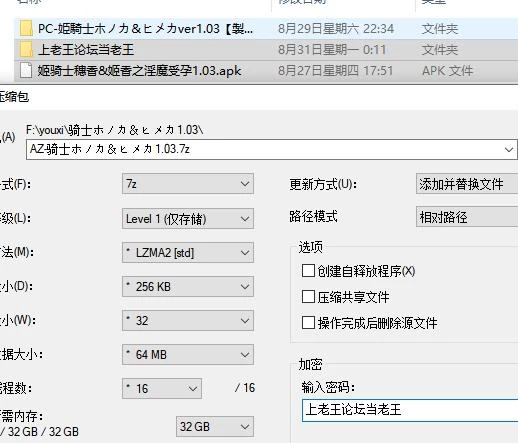Image resolution: width=518 pixels, height=443 pixels.
Task: Select the PC-姫騎士ホノカ&ヒメカver1.03 folder icon
Action: click(26, 28)
